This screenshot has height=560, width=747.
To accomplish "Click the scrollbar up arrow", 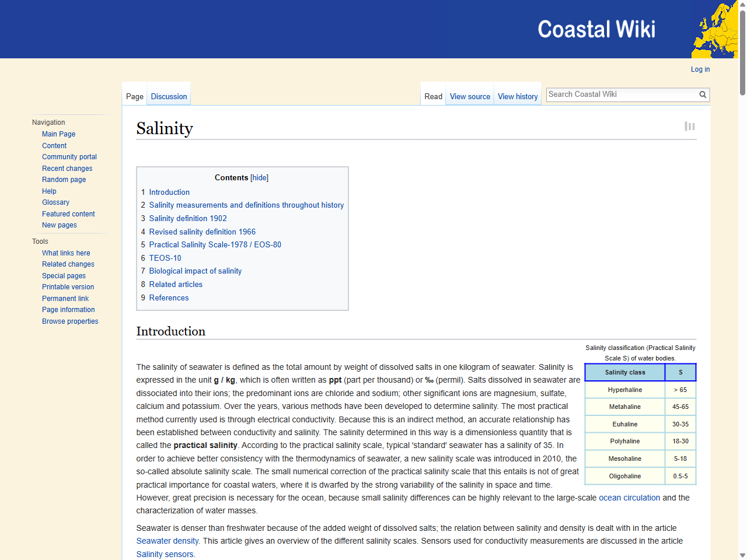I will [742, 4].
